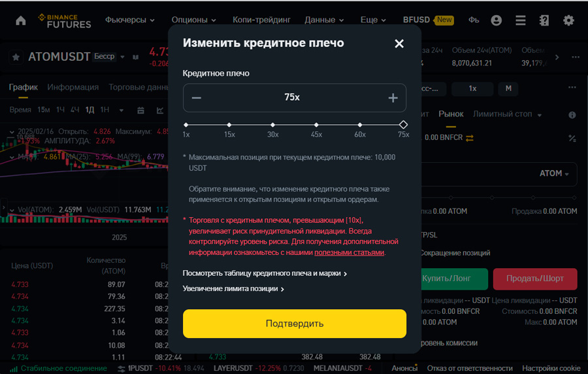Select the 1Ч chart interval
The image size is (588, 374).
point(60,110)
